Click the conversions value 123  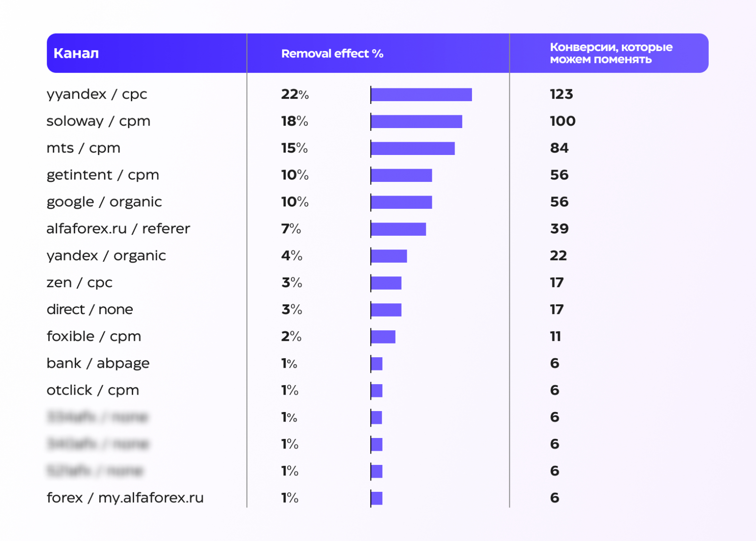tap(561, 94)
